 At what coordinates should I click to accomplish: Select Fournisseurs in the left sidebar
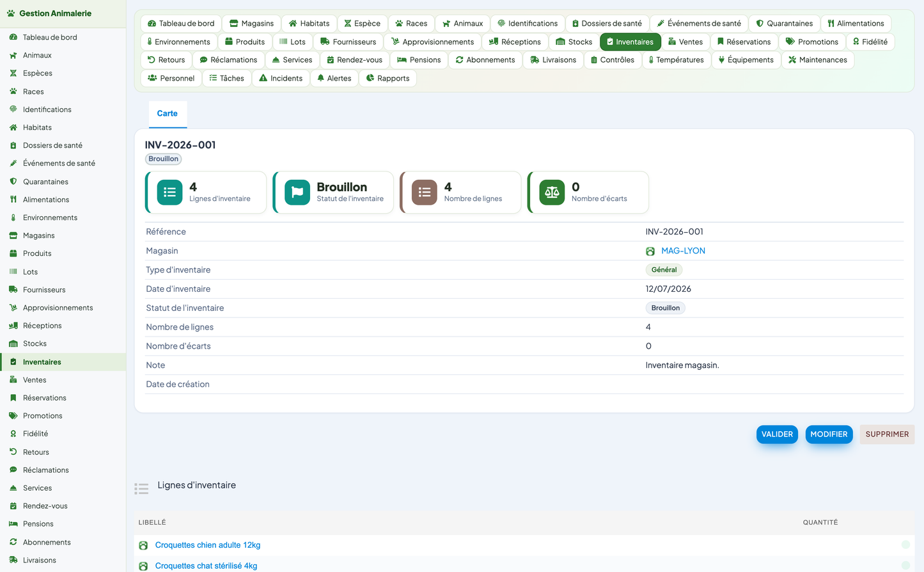point(44,290)
